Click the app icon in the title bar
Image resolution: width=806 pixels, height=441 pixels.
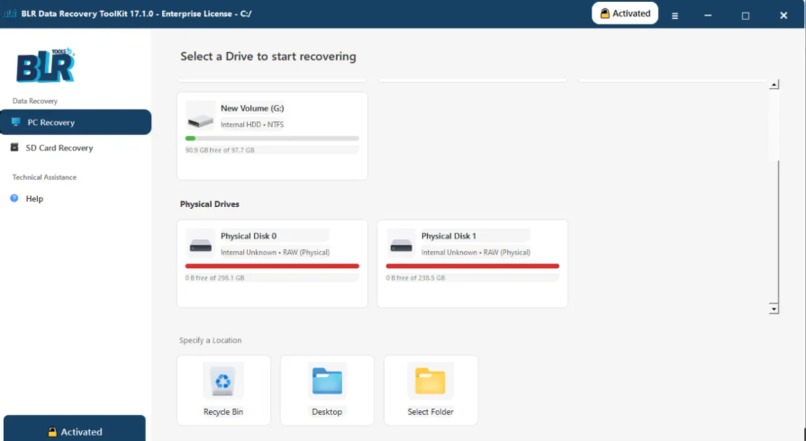(x=10, y=14)
